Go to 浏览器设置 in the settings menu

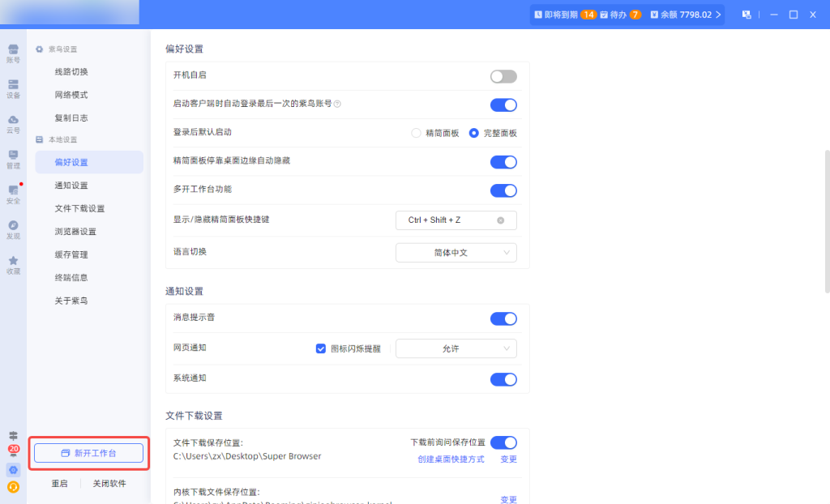(75, 232)
